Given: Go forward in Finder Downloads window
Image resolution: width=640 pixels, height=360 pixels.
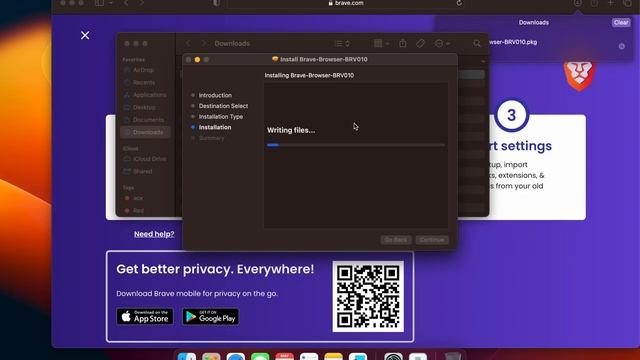Looking at the screenshot, I should [x=203, y=43].
